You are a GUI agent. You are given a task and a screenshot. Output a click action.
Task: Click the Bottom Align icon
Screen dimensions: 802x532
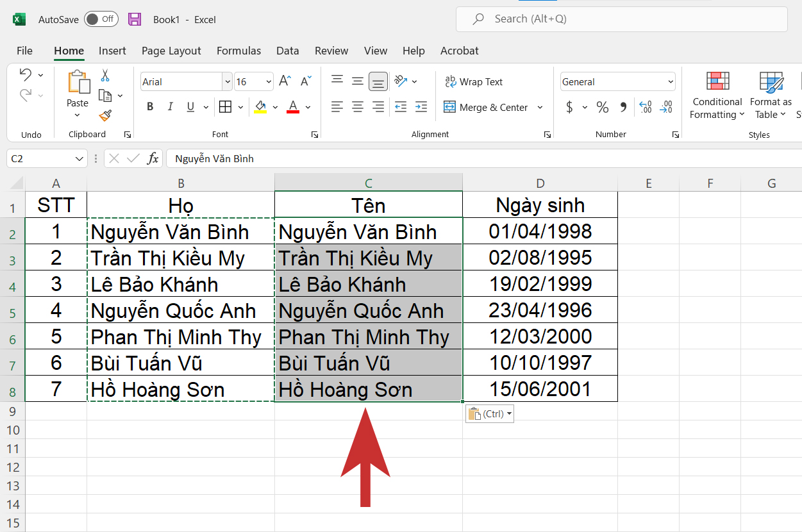[x=378, y=81]
